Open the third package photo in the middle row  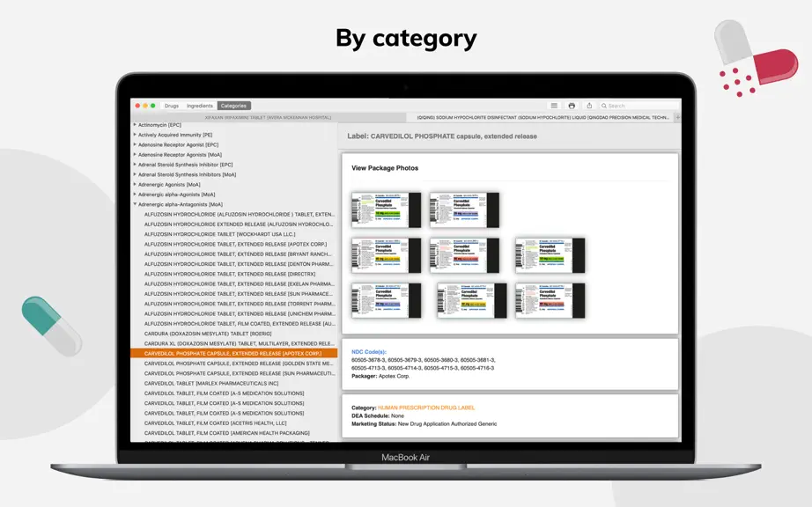[x=550, y=255]
